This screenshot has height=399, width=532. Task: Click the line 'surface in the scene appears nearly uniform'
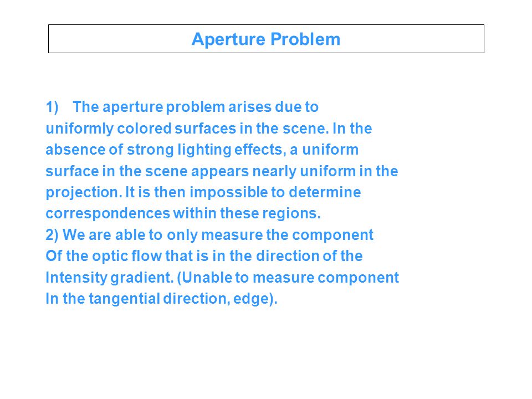tap(222, 171)
